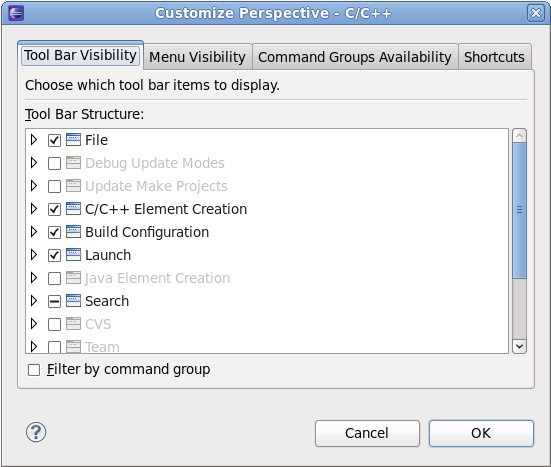Check the CVS checkbox
The height and width of the screenshot is (467, 551).
pyautogui.click(x=54, y=324)
